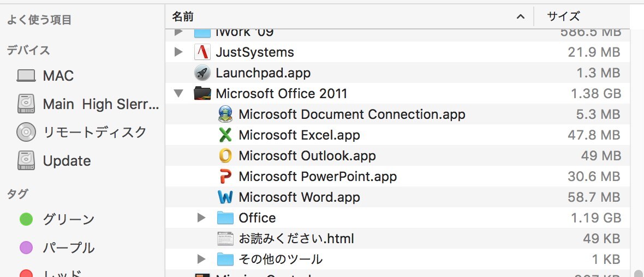Click the 47.8 MB size of Excel
Screen dimensions: 644x277
coord(593,135)
